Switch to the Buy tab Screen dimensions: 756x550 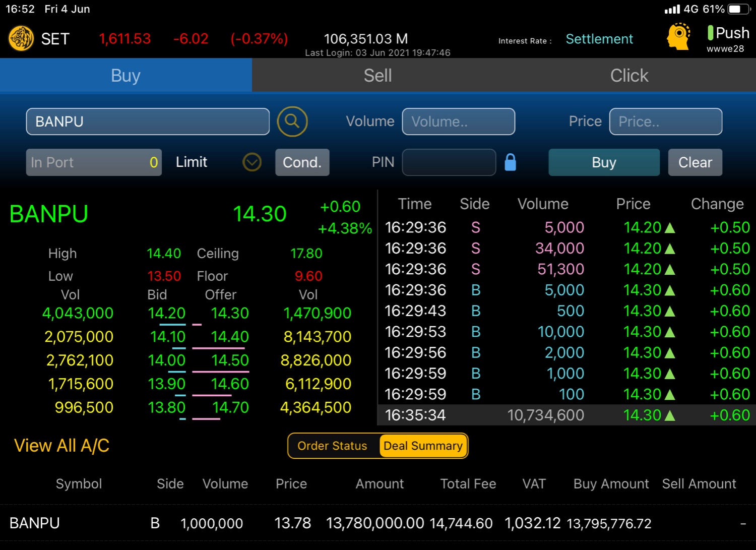point(125,75)
